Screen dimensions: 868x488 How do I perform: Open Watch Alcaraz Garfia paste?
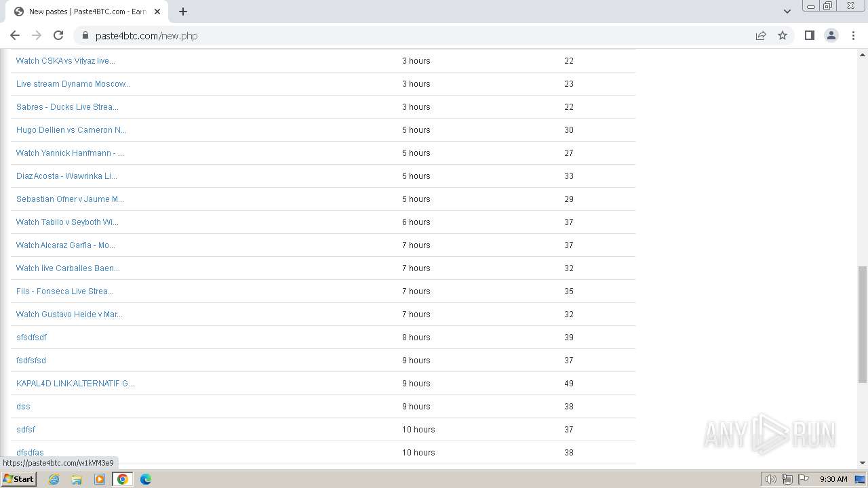tap(66, 245)
